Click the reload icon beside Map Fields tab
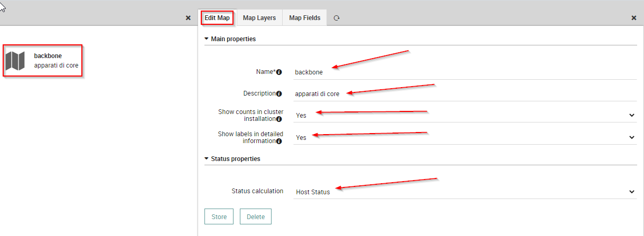The image size is (644, 236). [337, 18]
